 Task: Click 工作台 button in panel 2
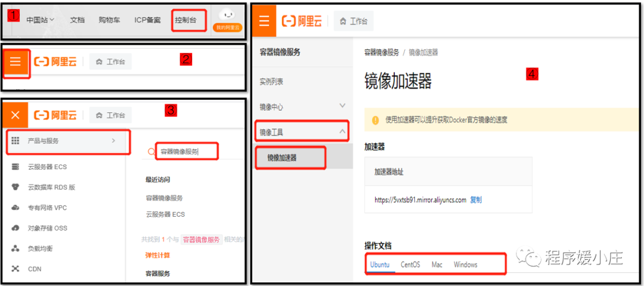[110, 62]
